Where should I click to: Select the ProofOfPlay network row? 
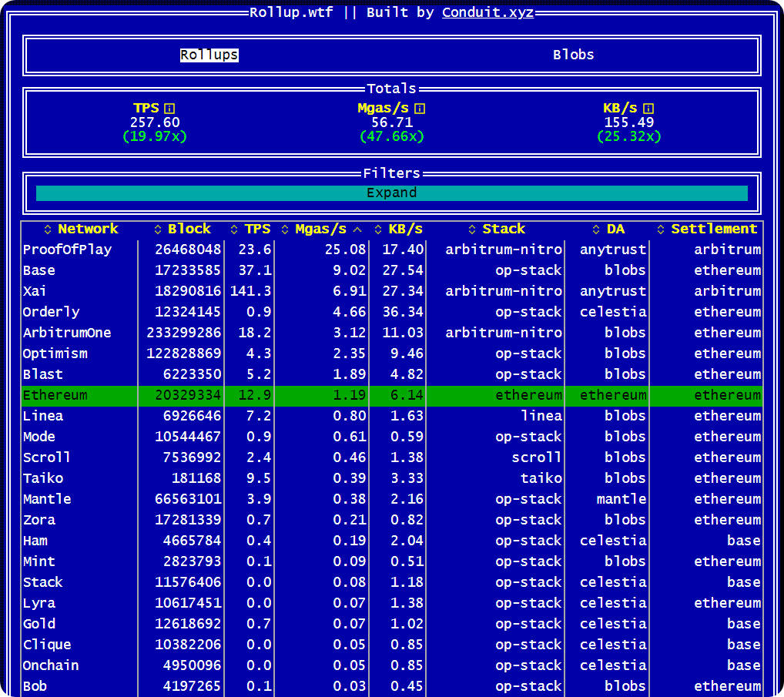pos(392,250)
